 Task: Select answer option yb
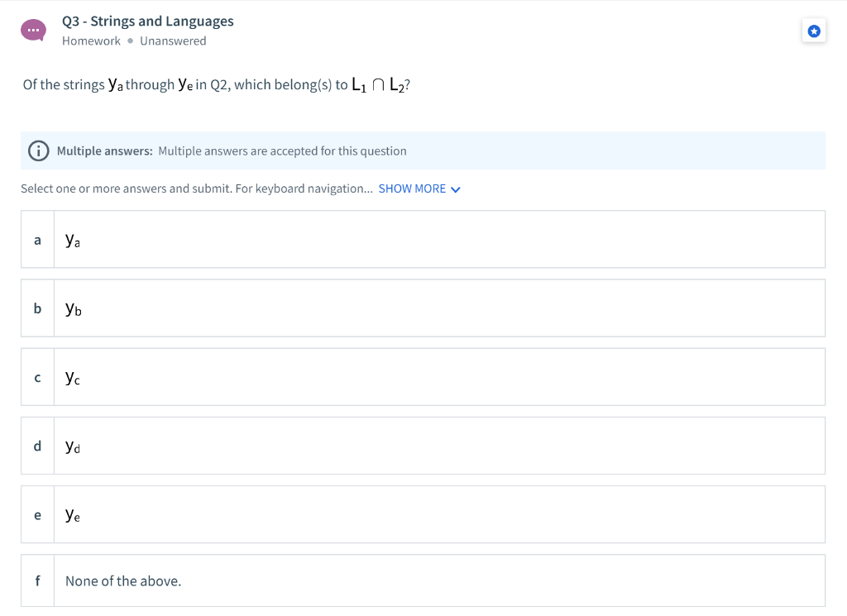(423, 308)
